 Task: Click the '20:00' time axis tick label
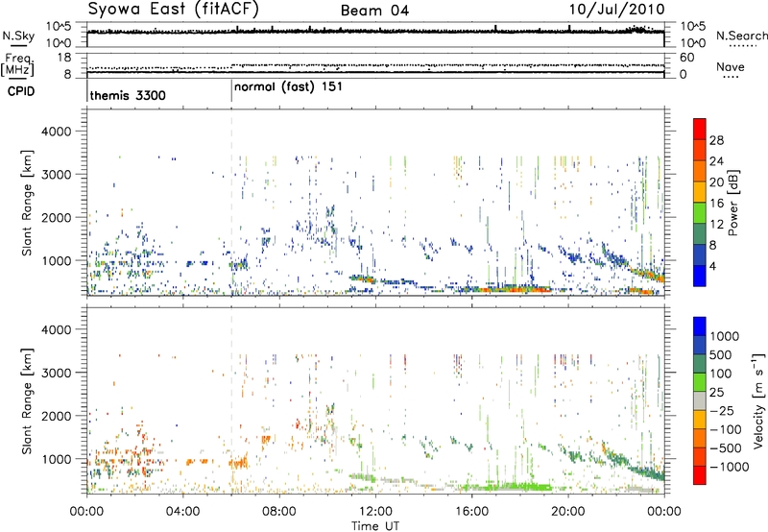(x=567, y=512)
